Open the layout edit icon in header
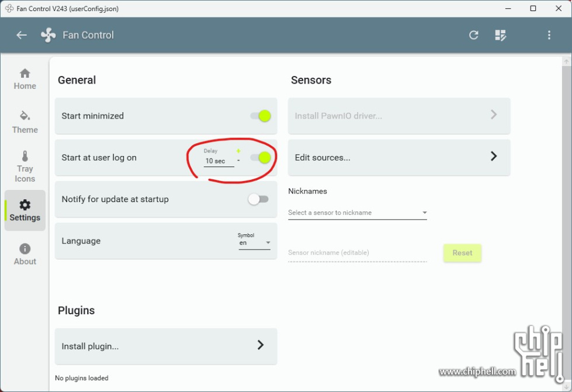Screen dimensions: 572x392 tap(501, 35)
